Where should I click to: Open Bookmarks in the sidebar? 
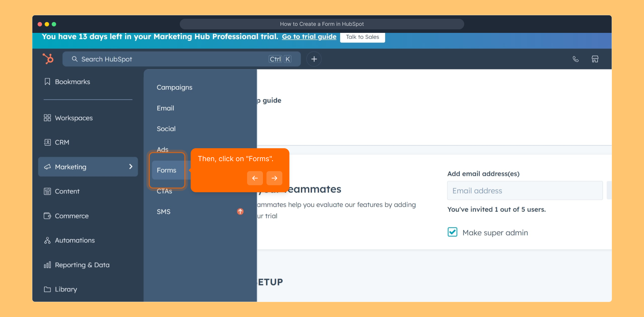click(x=72, y=82)
